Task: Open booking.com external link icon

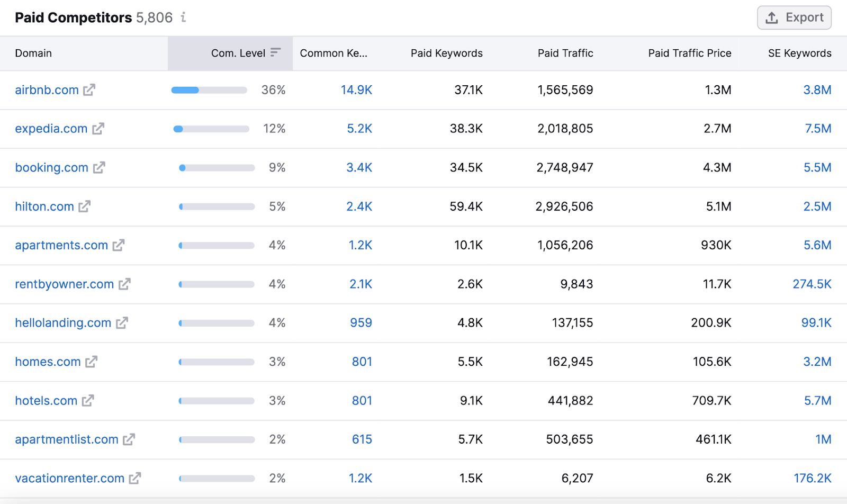Action: tap(99, 168)
